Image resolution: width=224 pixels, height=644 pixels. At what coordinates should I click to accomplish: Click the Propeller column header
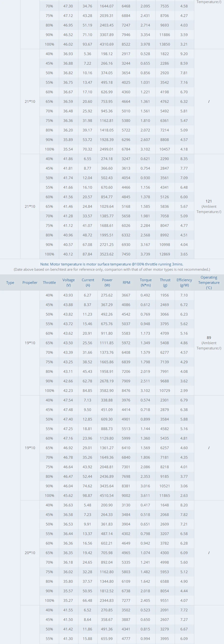click(30, 282)
